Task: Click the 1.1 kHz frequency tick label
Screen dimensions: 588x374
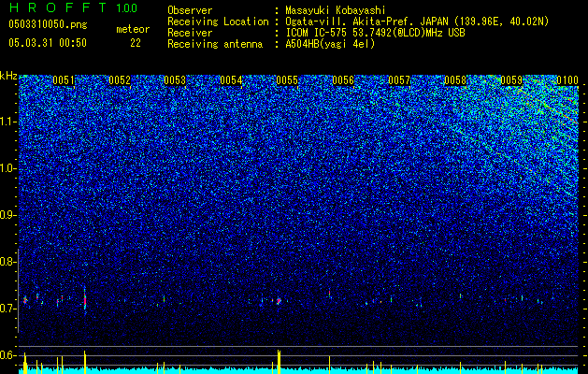Action: (x=7, y=122)
